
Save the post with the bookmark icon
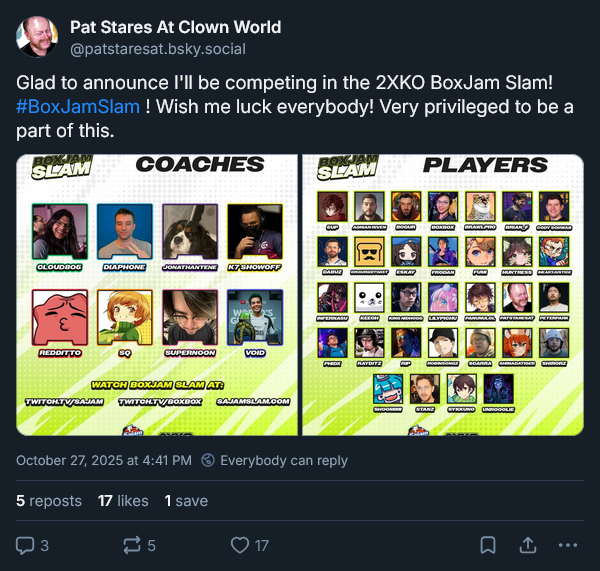pyautogui.click(x=488, y=545)
